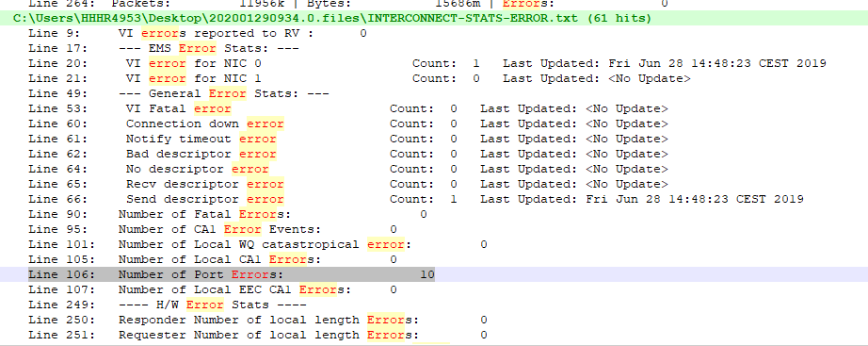This screenshot has width=868, height=346.
Task: Select Line 64 No descriptor error row
Action: pos(348,169)
